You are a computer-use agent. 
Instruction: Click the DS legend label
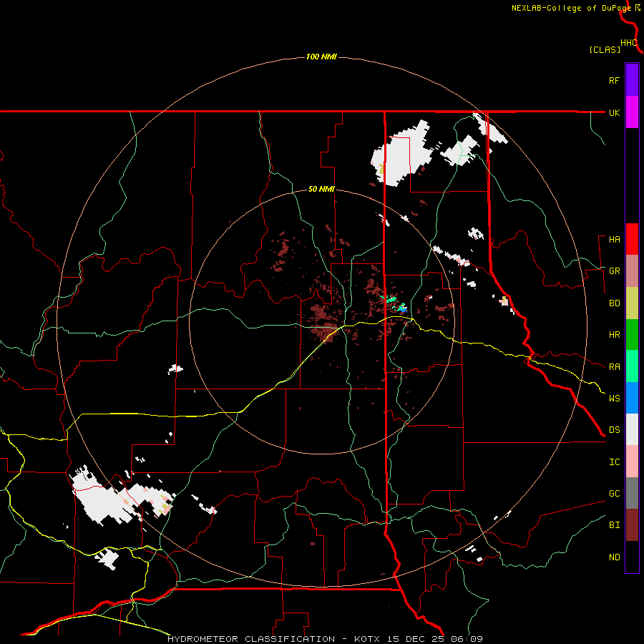point(614,430)
